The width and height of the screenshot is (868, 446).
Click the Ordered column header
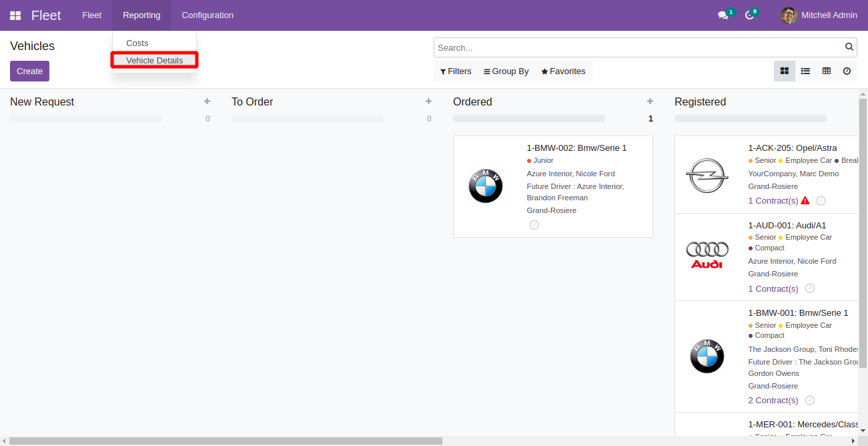tap(472, 101)
